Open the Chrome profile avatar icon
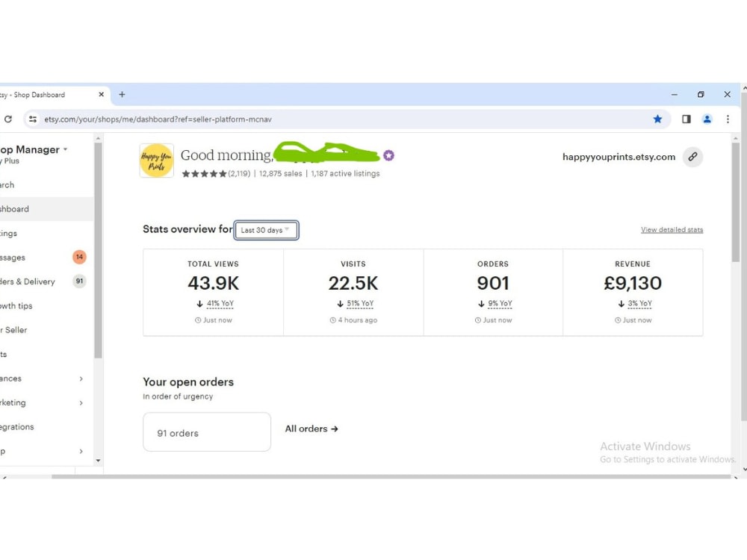 (707, 119)
